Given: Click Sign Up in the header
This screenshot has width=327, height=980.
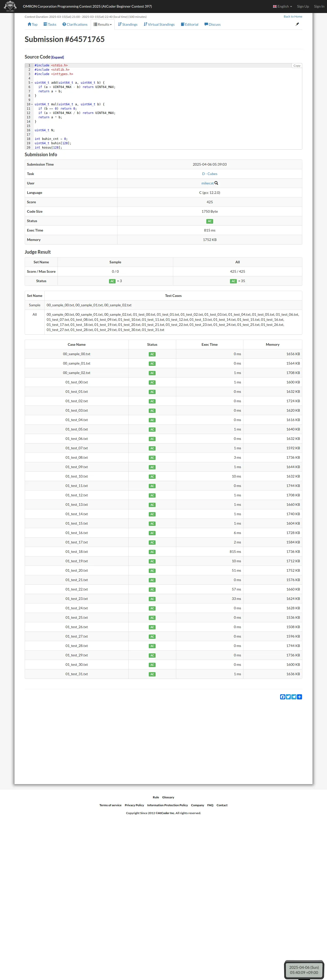Looking at the screenshot, I should (x=303, y=6).
